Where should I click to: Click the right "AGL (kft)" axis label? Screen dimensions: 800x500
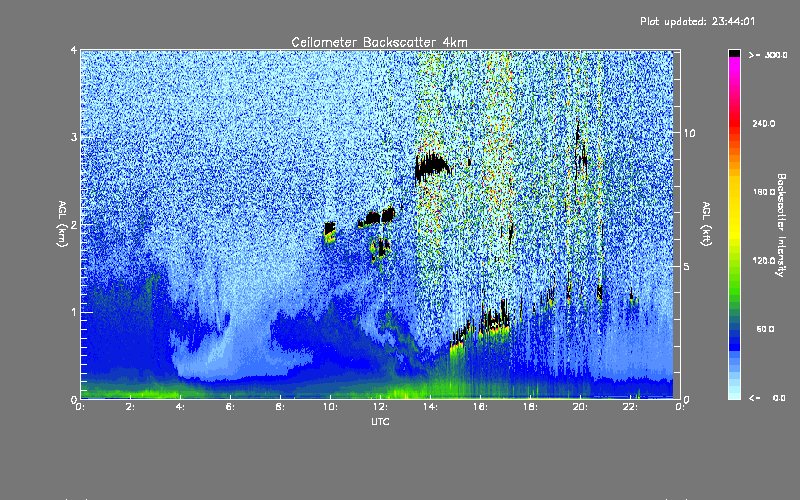(x=706, y=224)
